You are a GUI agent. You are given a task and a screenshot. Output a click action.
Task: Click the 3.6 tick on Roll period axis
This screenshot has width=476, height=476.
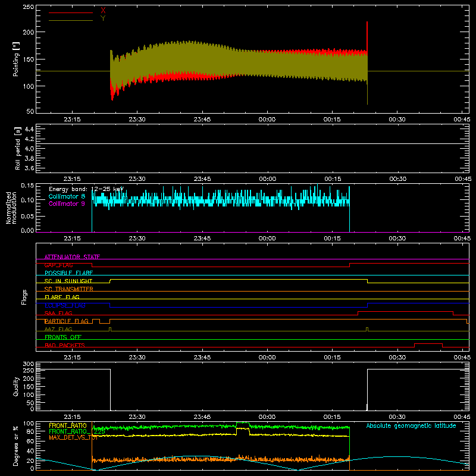tap(29, 168)
